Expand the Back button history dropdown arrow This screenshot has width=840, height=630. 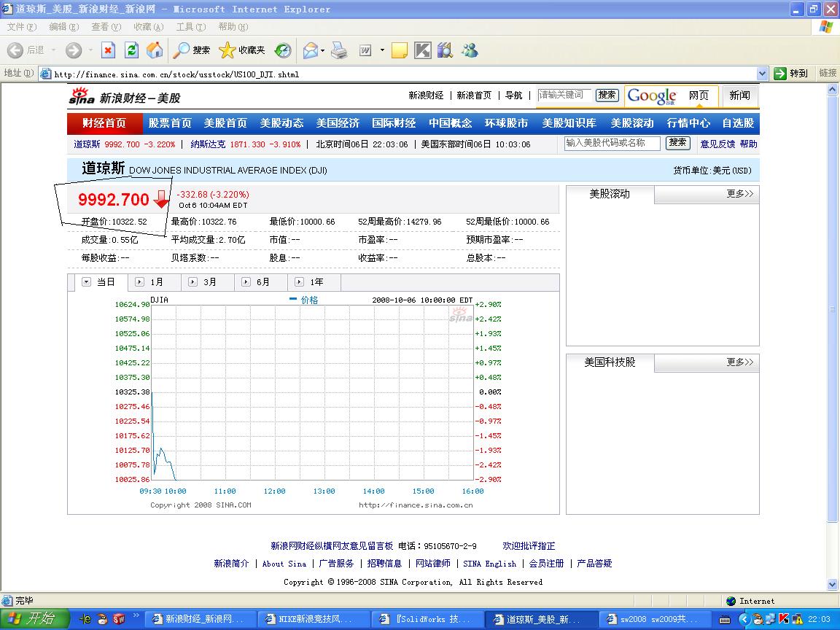click(x=53, y=50)
